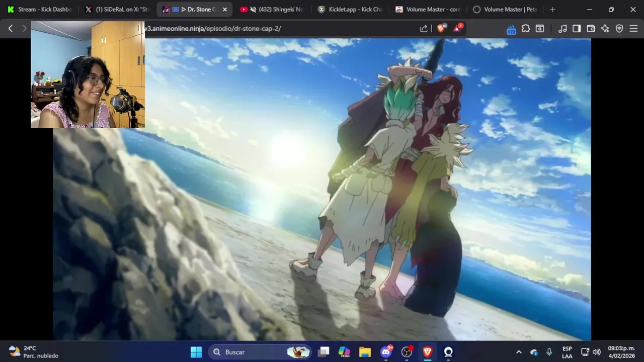
Task: Click the Buscar taskbar search box
Action: (260, 352)
